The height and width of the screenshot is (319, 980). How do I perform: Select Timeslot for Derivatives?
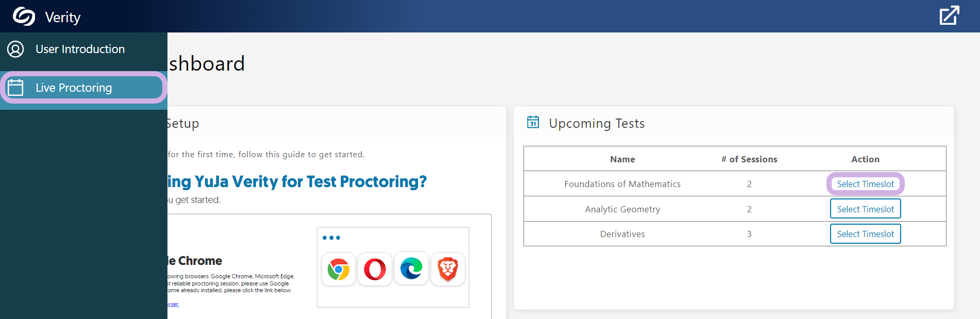tap(866, 234)
